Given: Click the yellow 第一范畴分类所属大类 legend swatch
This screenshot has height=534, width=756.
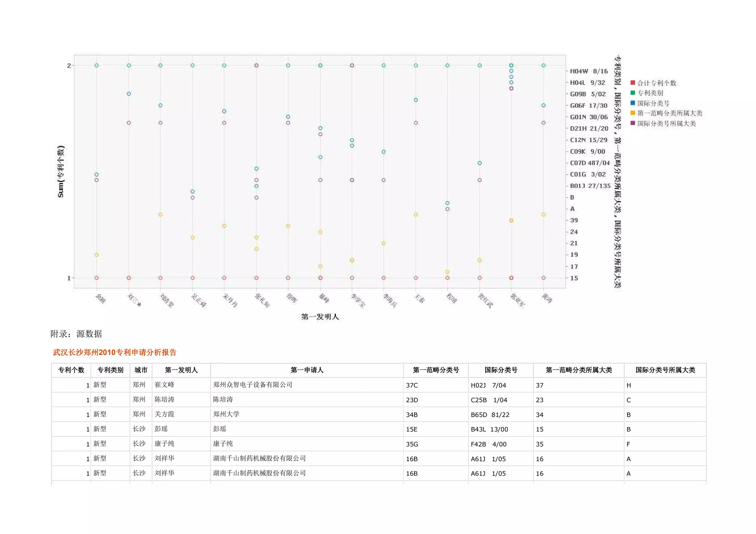Looking at the screenshot, I should point(632,113).
